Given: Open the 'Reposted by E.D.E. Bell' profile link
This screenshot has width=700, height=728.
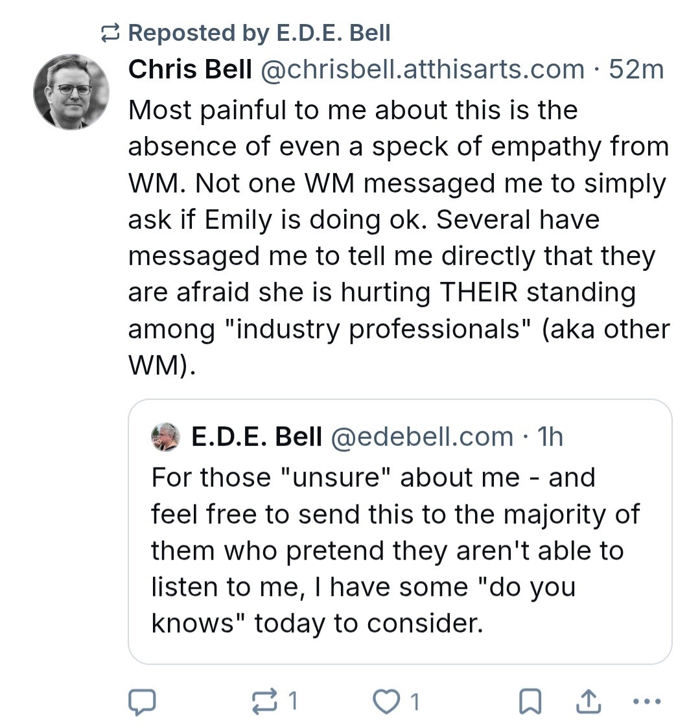Looking at the screenshot, I should coord(259,33).
